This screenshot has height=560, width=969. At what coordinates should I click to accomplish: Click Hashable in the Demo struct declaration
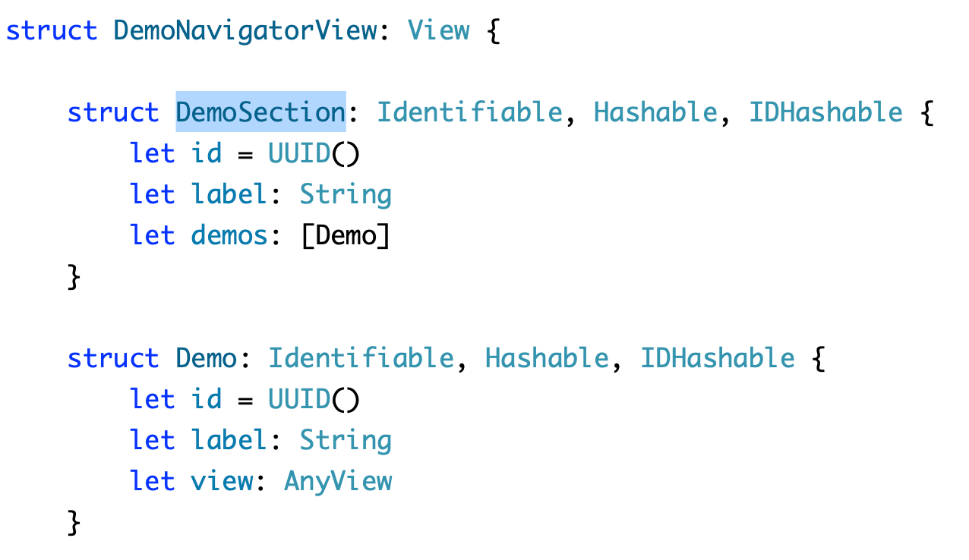(x=547, y=358)
